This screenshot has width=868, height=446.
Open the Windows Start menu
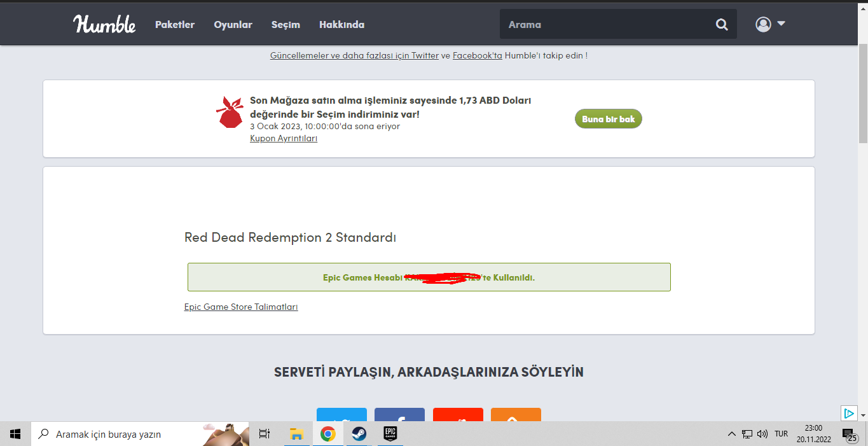point(15,434)
